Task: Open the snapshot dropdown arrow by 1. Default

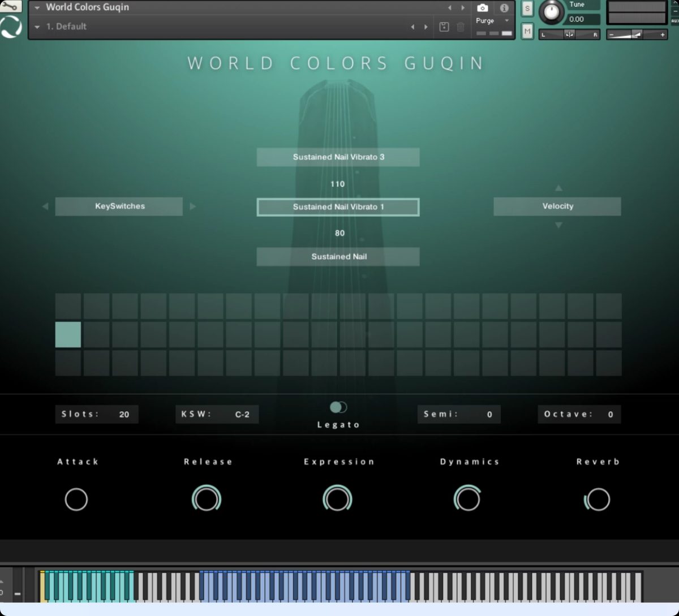Action: [x=37, y=27]
